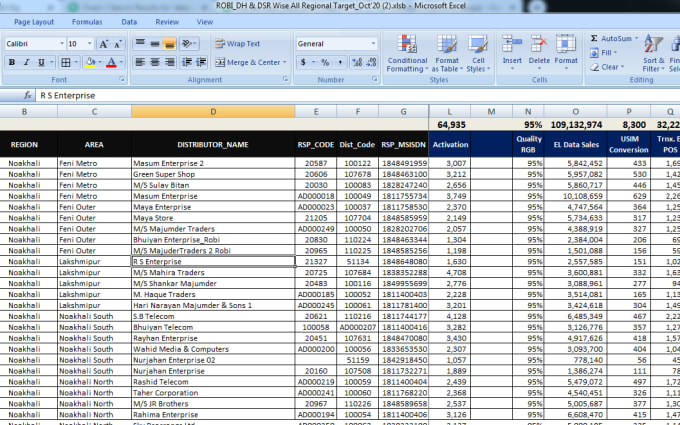Open the Formulas tab
The width and height of the screenshot is (680, 425).
click(x=87, y=22)
